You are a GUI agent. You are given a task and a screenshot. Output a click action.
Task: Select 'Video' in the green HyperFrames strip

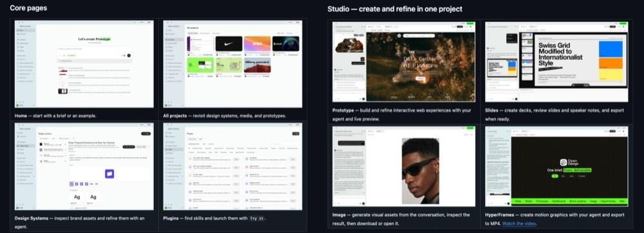[518, 201]
